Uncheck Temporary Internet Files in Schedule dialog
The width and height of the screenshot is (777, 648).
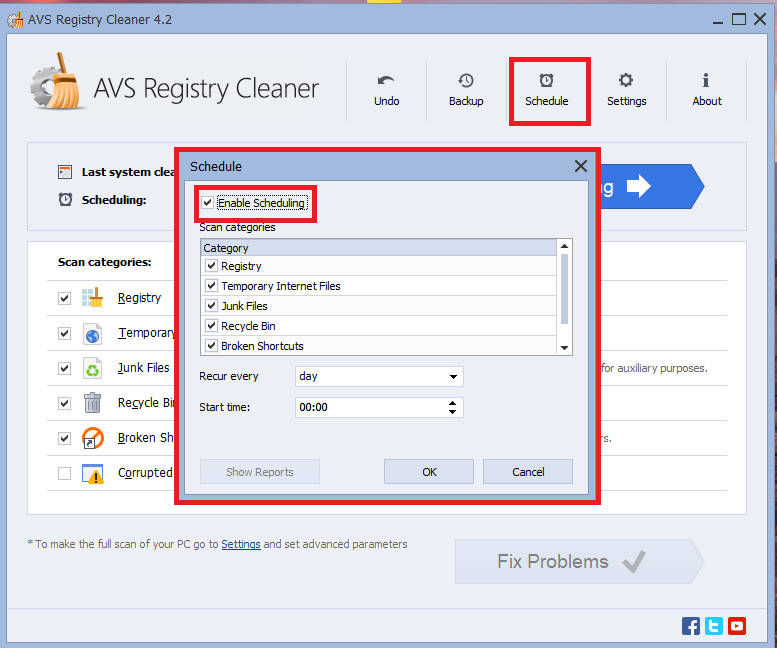click(212, 285)
